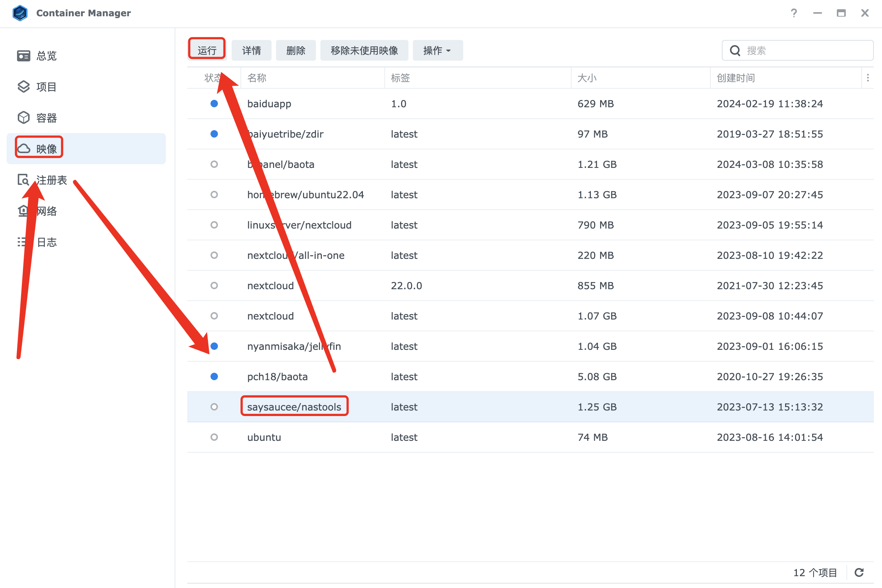Open help via the question mark icon

[x=794, y=13]
